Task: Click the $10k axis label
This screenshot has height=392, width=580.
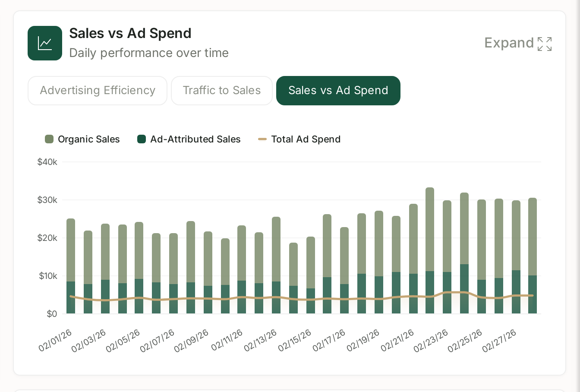Action: (48, 276)
